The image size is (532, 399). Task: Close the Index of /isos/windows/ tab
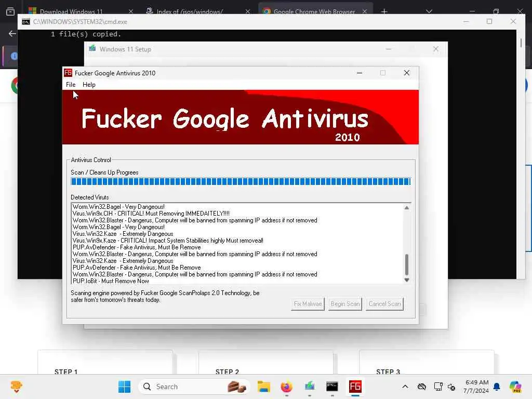247,11
